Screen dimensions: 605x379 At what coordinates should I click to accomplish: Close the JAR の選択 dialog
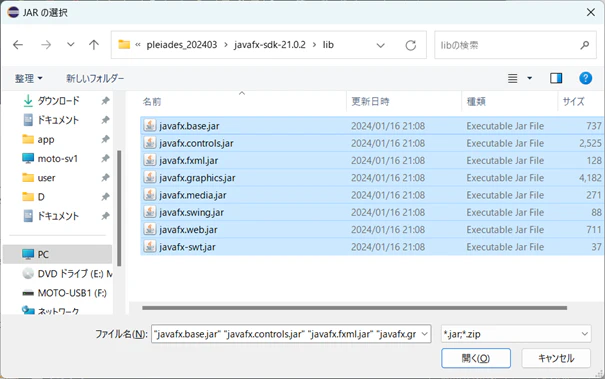(x=590, y=12)
